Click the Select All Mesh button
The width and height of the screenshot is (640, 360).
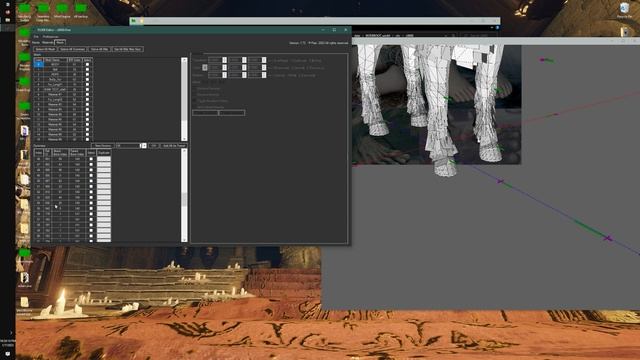[45, 49]
